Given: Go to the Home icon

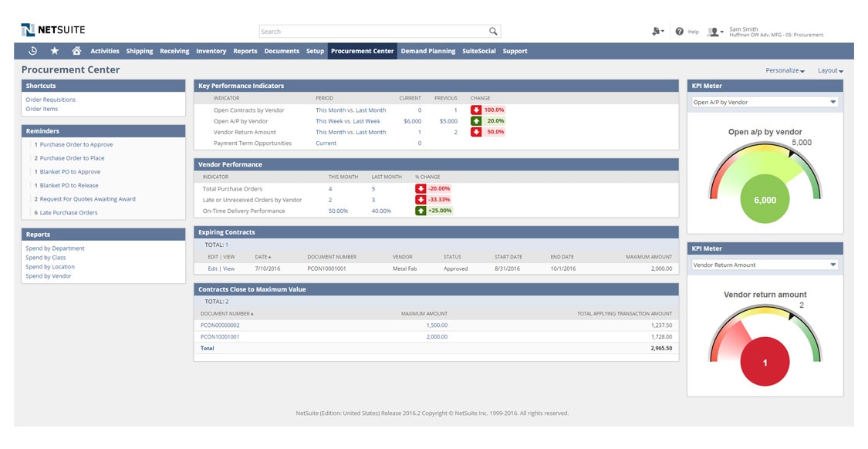Looking at the screenshot, I should click(x=76, y=51).
